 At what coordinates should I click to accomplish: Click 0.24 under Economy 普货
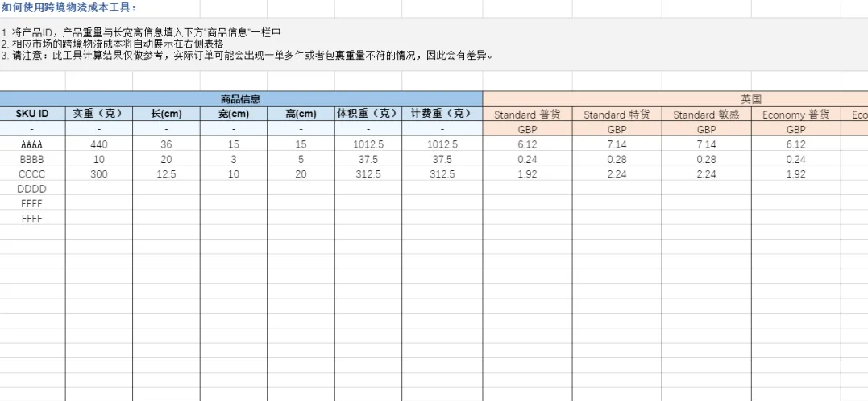(796, 159)
